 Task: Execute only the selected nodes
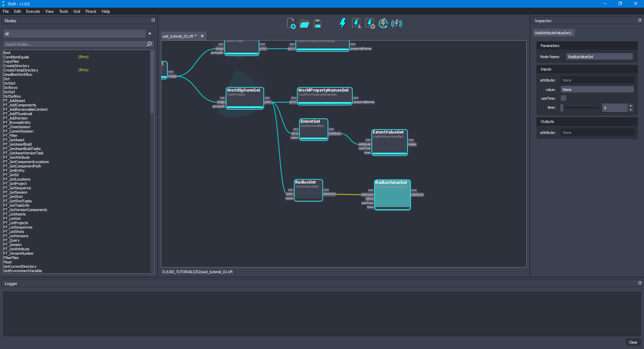pyautogui.click(x=356, y=23)
